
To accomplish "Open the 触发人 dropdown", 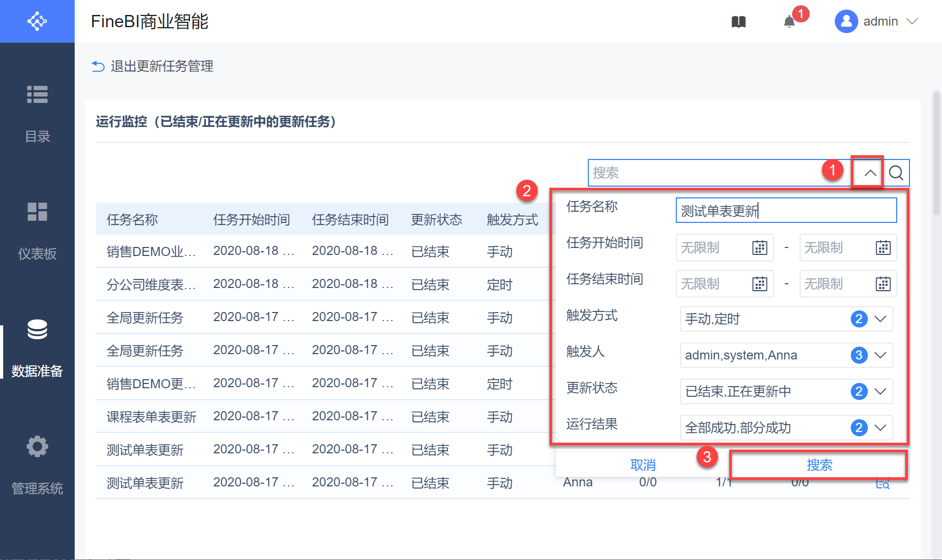I will tap(786, 355).
